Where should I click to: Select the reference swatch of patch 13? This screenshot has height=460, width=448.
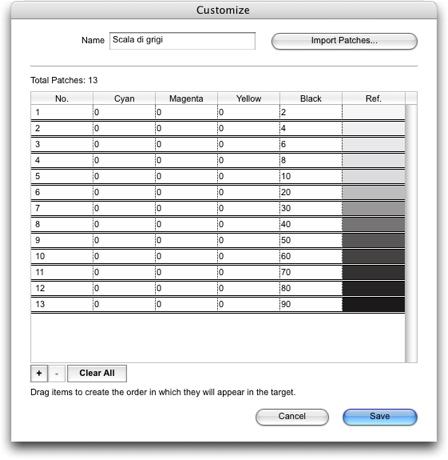pyautogui.click(x=374, y=304)
